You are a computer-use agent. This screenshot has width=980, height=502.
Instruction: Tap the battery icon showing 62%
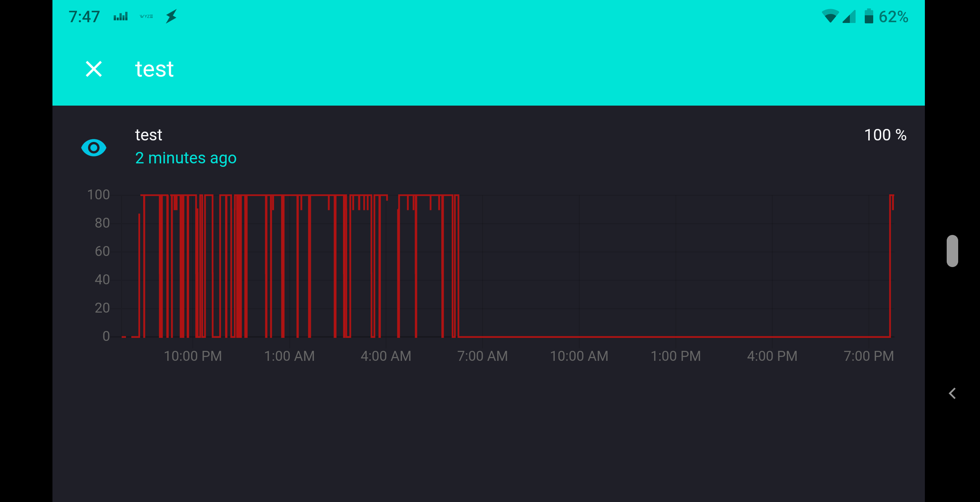[869, 17]
